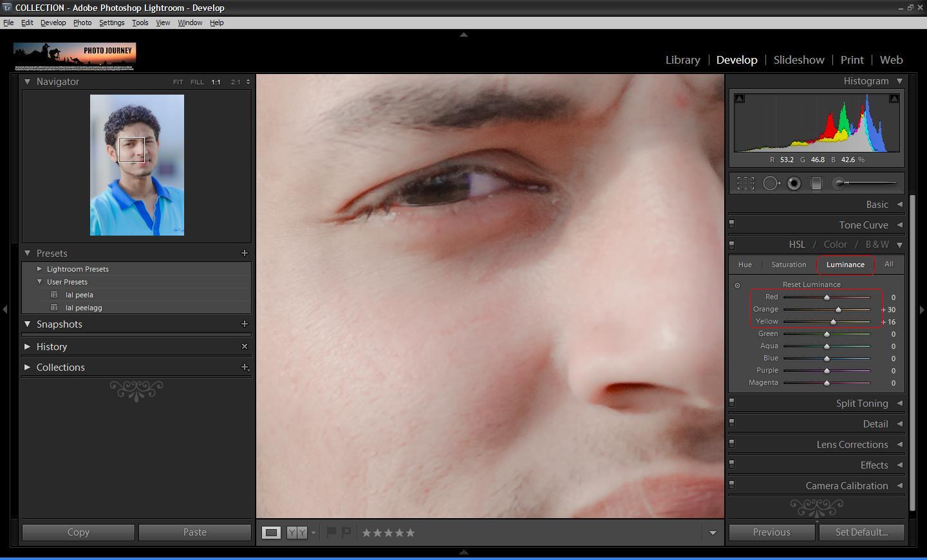Viewport: 927px width, 560px height.
Task: Click the Copy settings button
Action: click(x=78, y=532)
